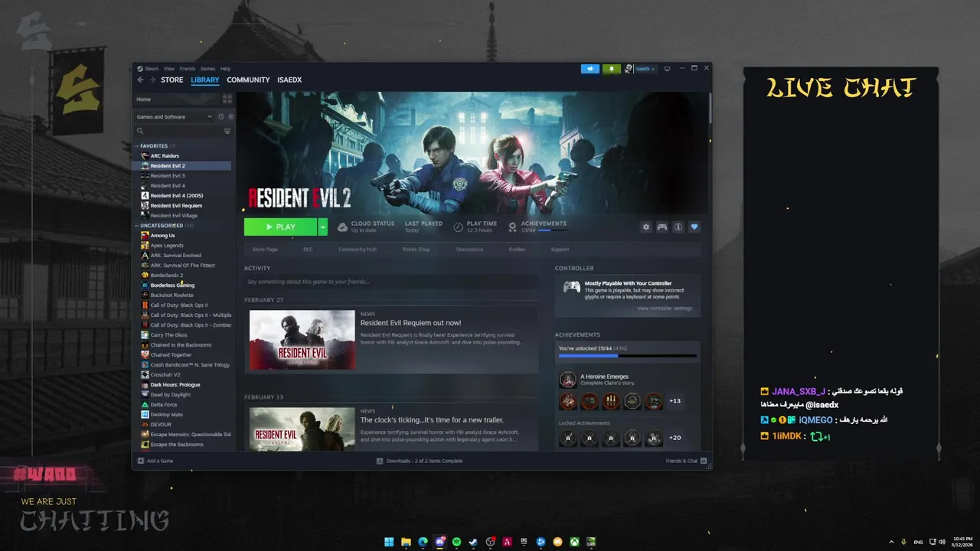Click the green PLAY button
This screenshot has width=980, height=551.
coord(280,227)
